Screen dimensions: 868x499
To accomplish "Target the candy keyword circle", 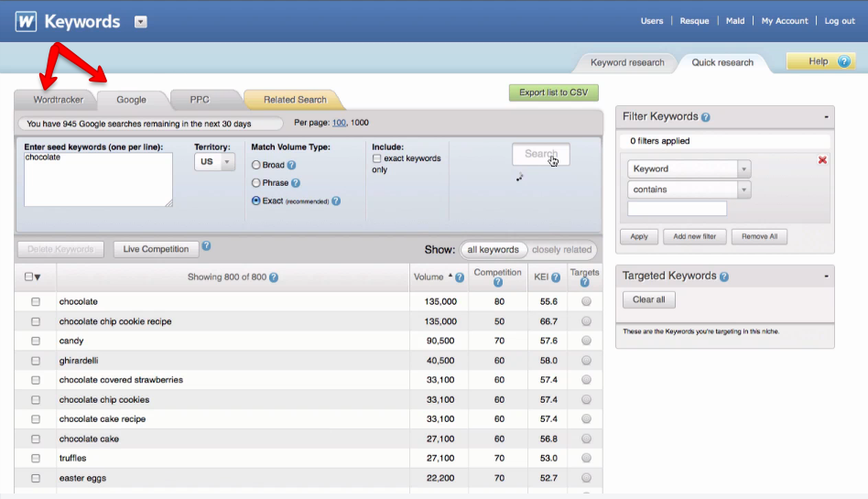I will [x=586, y=341].
